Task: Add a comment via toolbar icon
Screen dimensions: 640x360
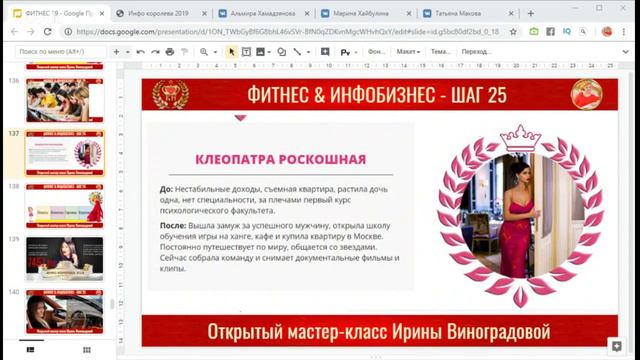Action: click(x=325, y=52)
